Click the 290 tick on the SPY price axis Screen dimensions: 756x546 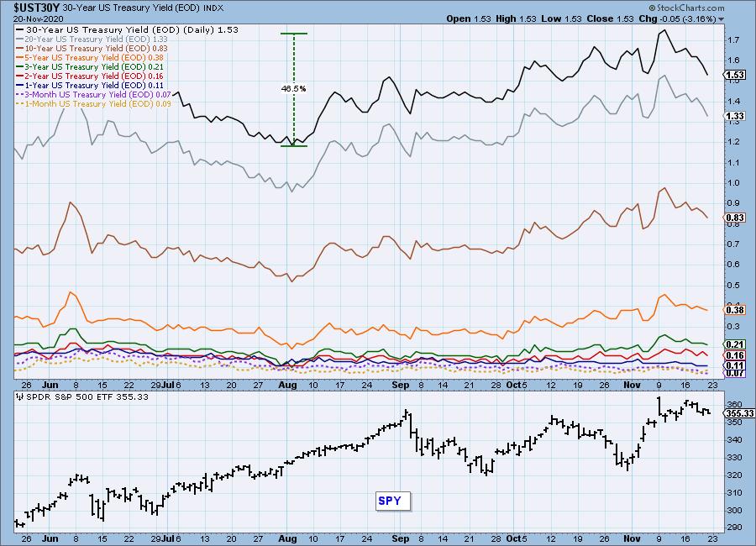(x=735, y=528)
